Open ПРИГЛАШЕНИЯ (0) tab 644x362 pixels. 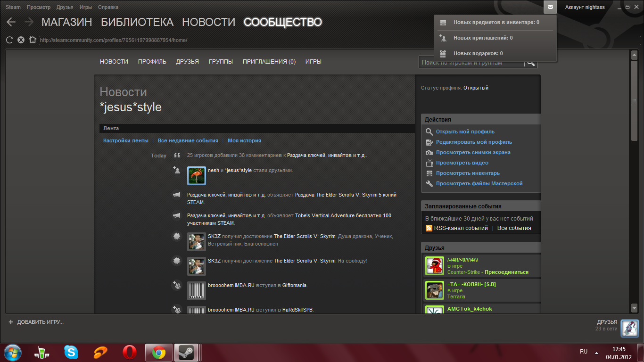(269, 62)
